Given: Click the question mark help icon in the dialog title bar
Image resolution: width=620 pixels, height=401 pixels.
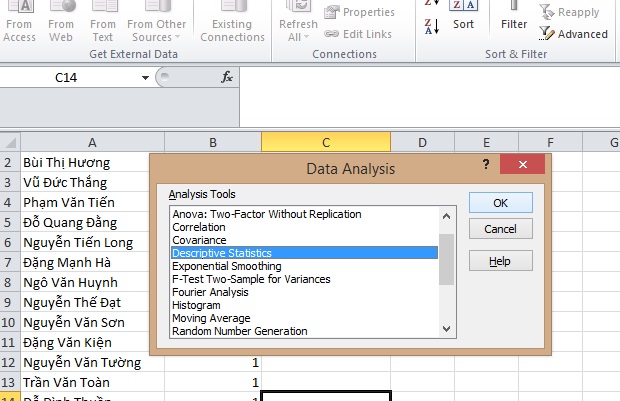Looking at the screenshot, I should (486, 164).
